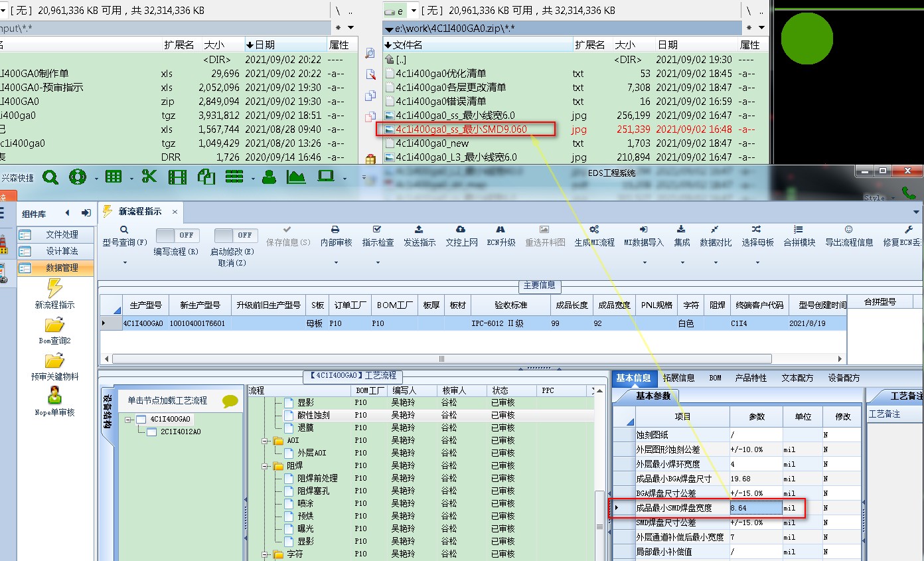Collapse the AOI folder in process tree

265,440
